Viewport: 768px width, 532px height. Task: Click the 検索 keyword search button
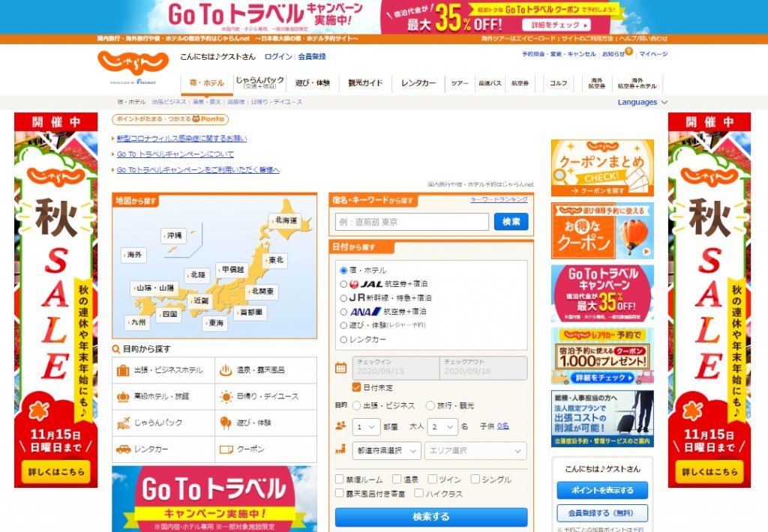(x=511, y=222)
